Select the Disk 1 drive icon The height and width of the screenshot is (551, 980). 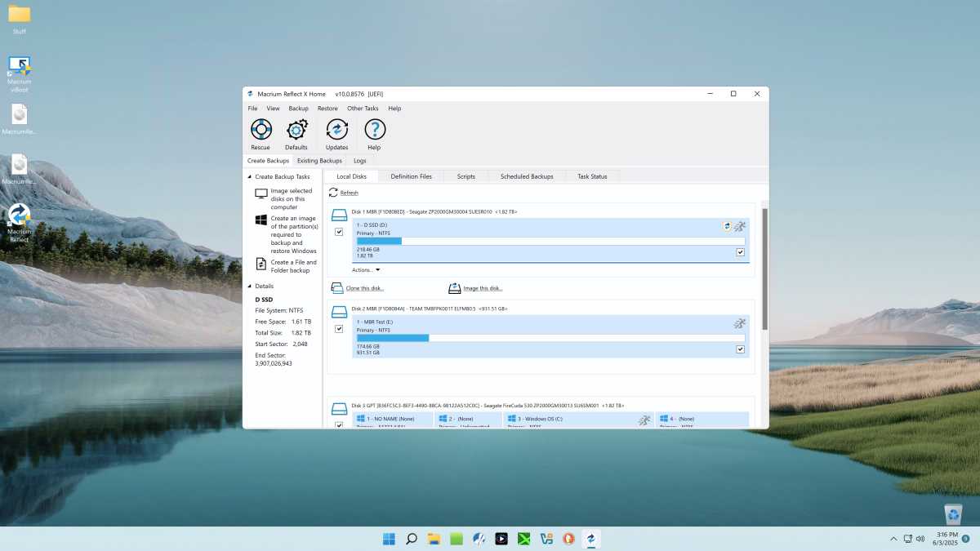click(x=339, y=214)
